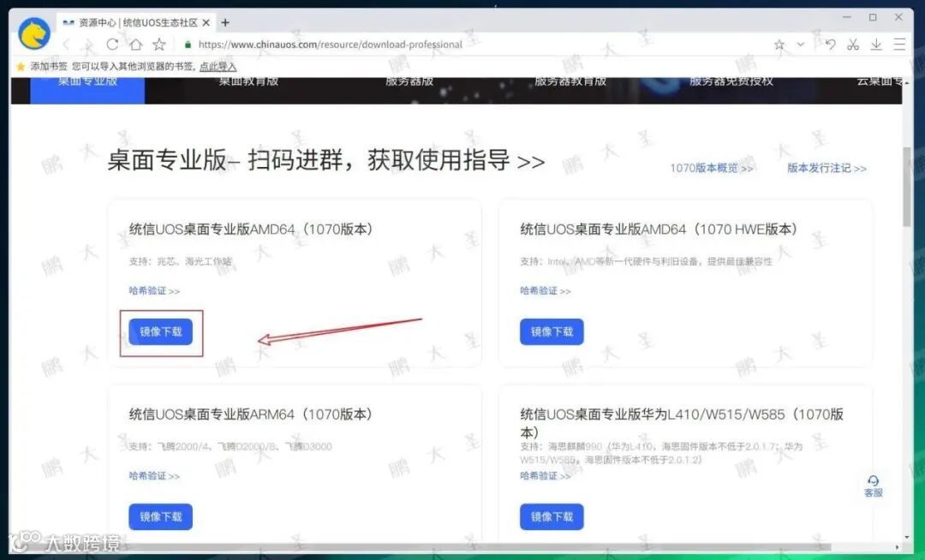The height and width of the screenshot is (560, 925).
Task: Open the 1070版本概览 >> link
Action: coord(711,168)
